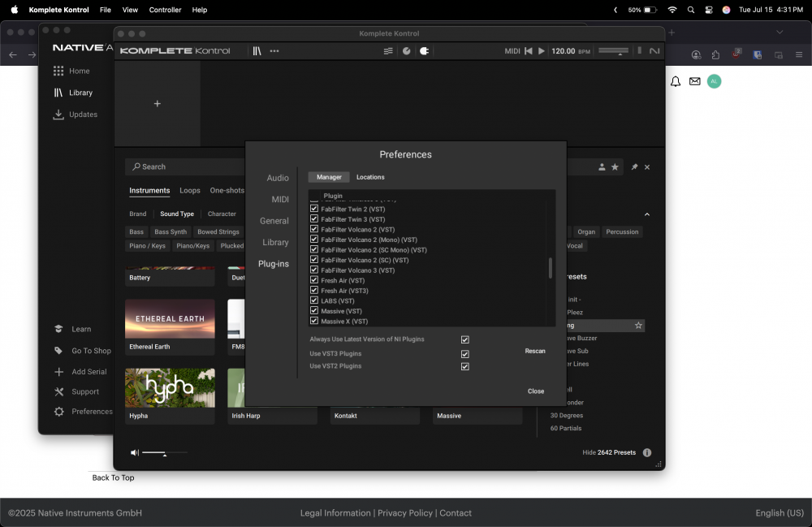Open the Controller menu in menu bar

tap(165, 10)
